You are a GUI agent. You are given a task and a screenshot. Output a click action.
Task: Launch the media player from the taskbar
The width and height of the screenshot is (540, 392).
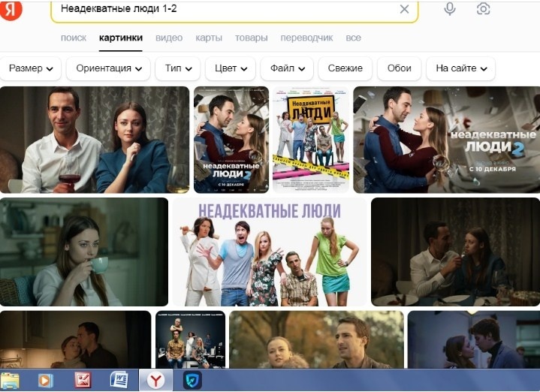(x=46, y=381)
